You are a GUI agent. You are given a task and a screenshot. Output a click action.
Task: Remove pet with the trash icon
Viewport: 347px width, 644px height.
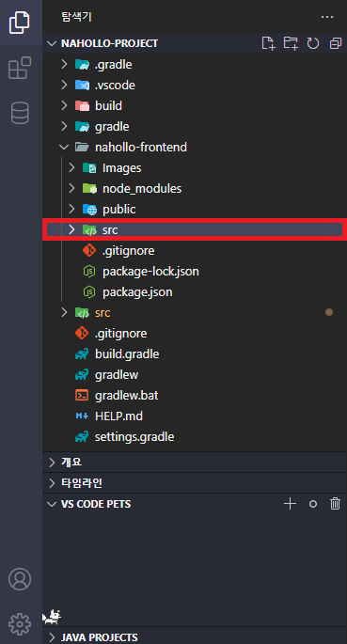pos(336,504)
